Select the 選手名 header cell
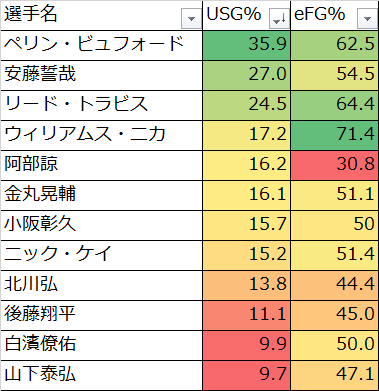The image size is (379, 391). click(x=101, y=15)
